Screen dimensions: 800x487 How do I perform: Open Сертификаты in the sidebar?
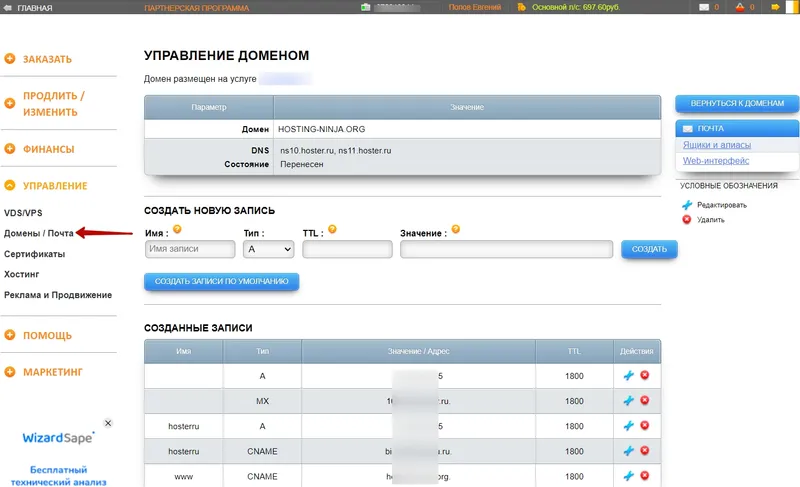34,254
